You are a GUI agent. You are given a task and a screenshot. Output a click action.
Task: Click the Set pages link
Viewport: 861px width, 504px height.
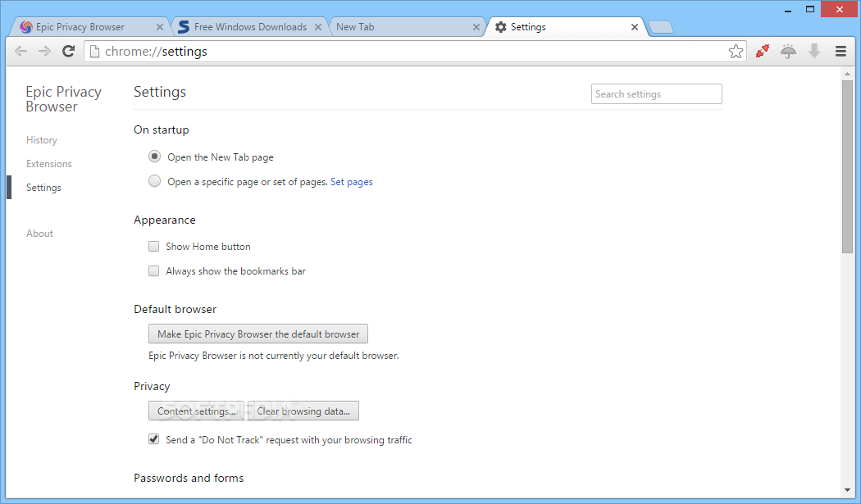coord(352,182)
